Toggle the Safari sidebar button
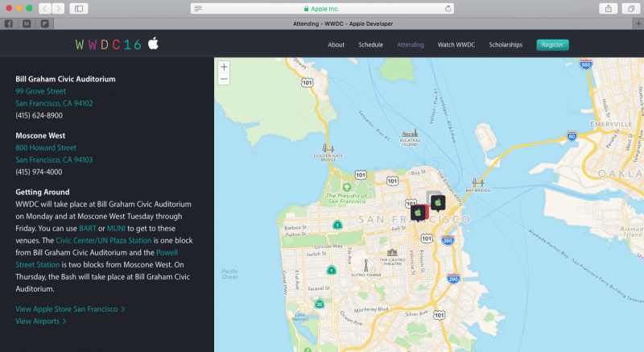 point(79,8)
